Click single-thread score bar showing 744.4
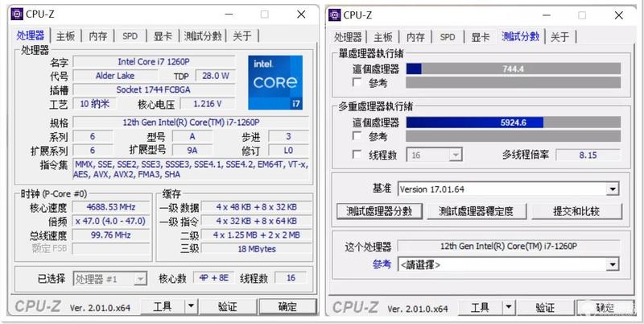 pyautogui.click(x=514, y=69)
